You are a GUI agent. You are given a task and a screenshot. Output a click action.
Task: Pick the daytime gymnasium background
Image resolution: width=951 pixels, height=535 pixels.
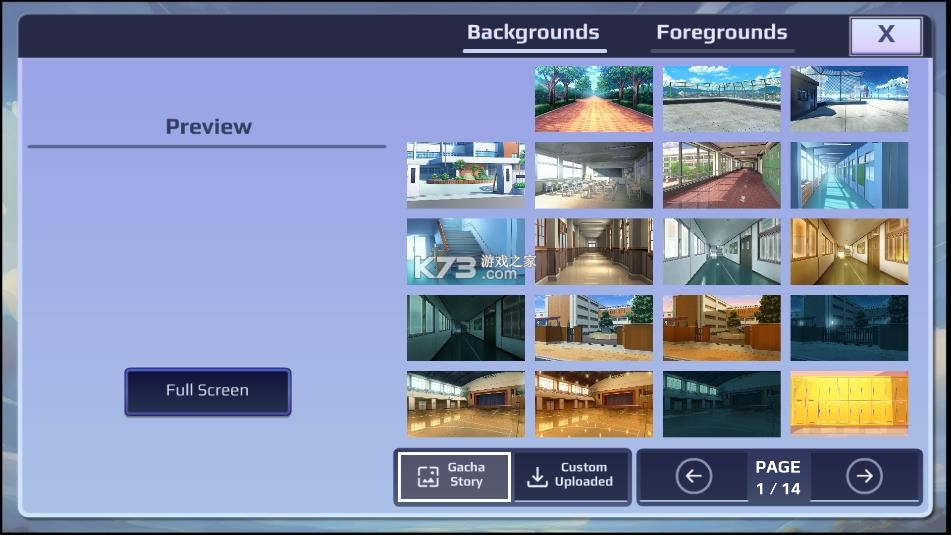[465, 404]
